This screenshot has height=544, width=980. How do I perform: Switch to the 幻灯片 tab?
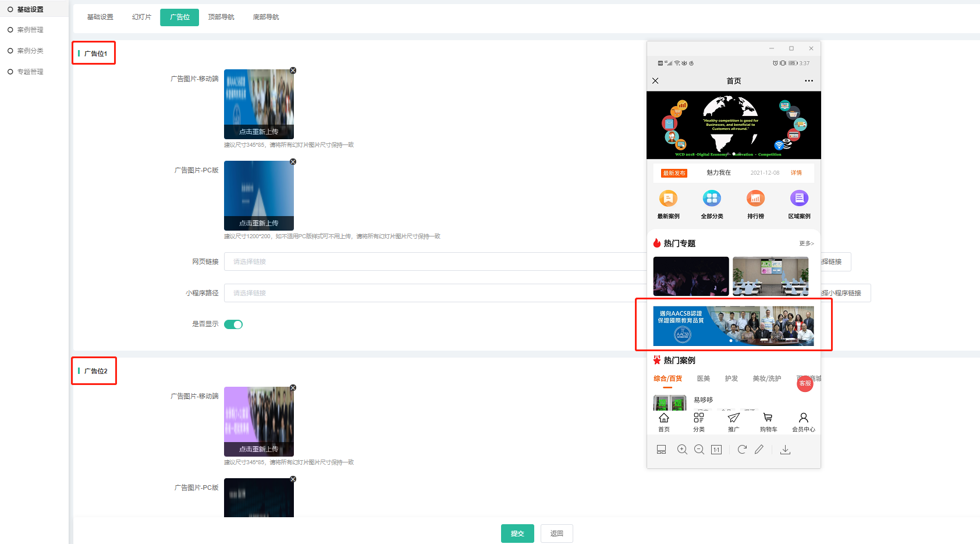click(x=141, y=17)
